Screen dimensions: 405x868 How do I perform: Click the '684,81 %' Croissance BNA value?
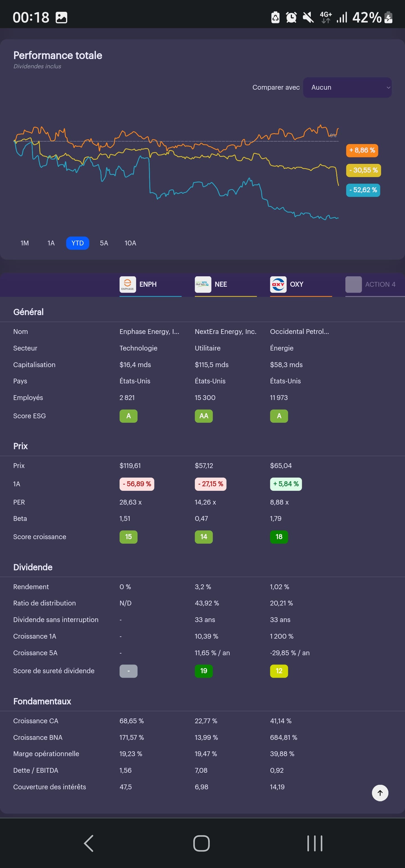click(x=283, y=737)
